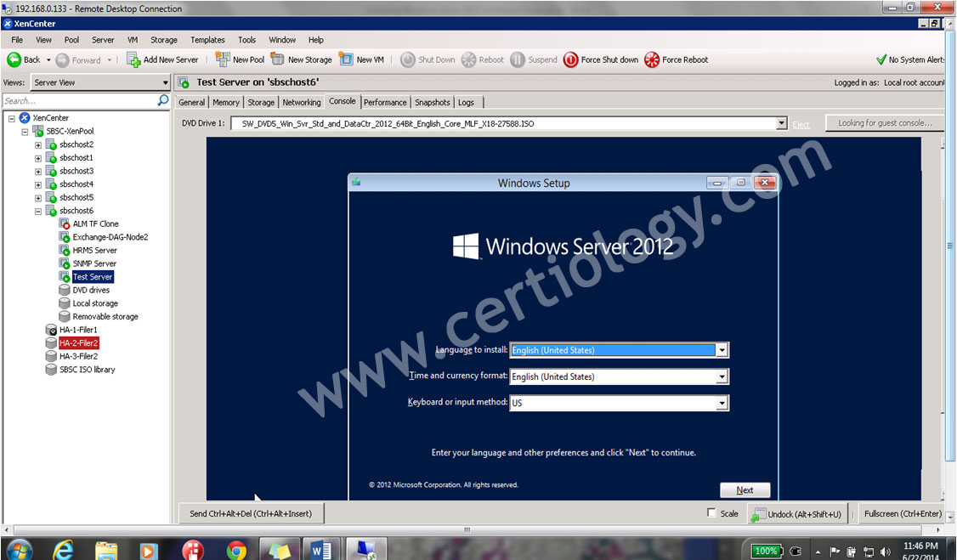The width and height of the screenshot is (957, 560).
Task: Click the Add New Server icon
Action: tap(133, 59)
